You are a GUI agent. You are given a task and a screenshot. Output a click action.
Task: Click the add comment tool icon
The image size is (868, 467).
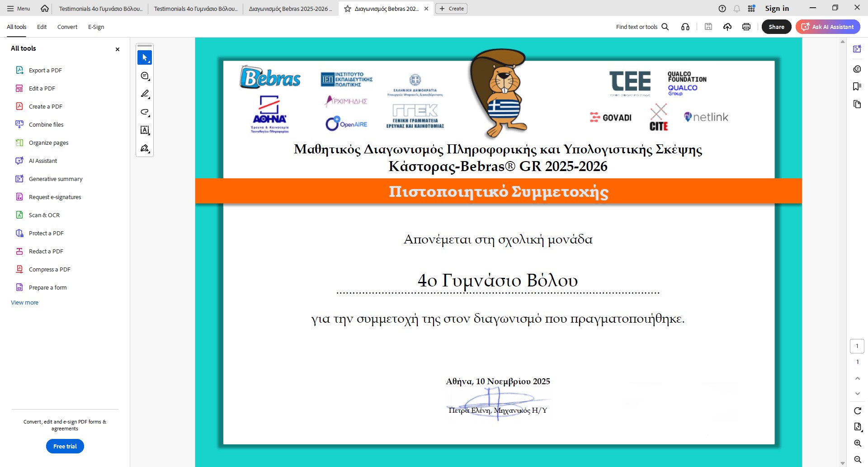coord(145,76)
